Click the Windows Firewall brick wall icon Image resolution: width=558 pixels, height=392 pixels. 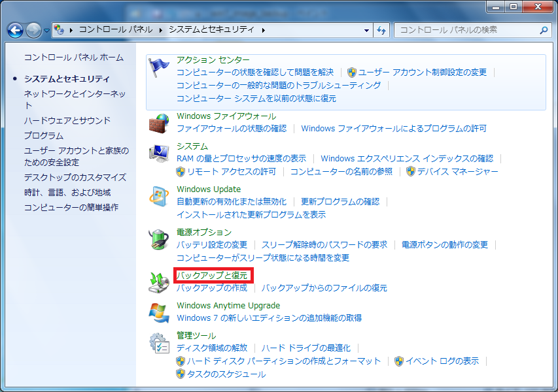(159, 123)
